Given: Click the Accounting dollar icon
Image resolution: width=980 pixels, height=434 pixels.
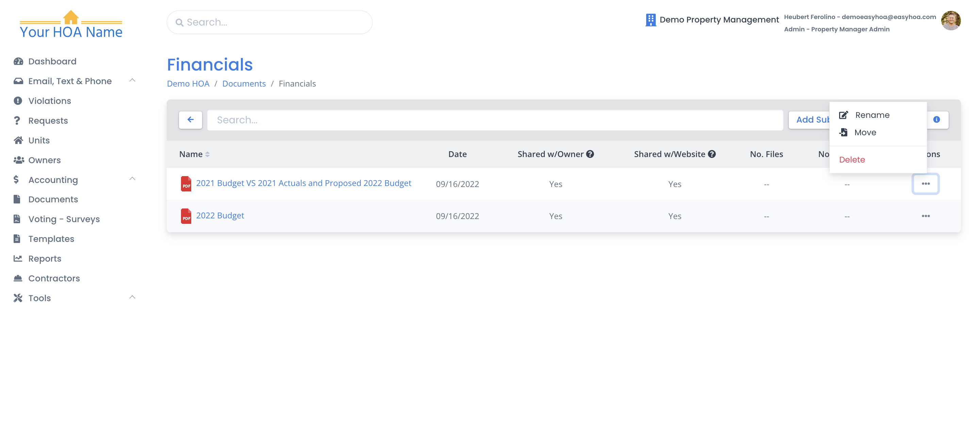Looking at the screenshot, I should [x=16, y=180].
